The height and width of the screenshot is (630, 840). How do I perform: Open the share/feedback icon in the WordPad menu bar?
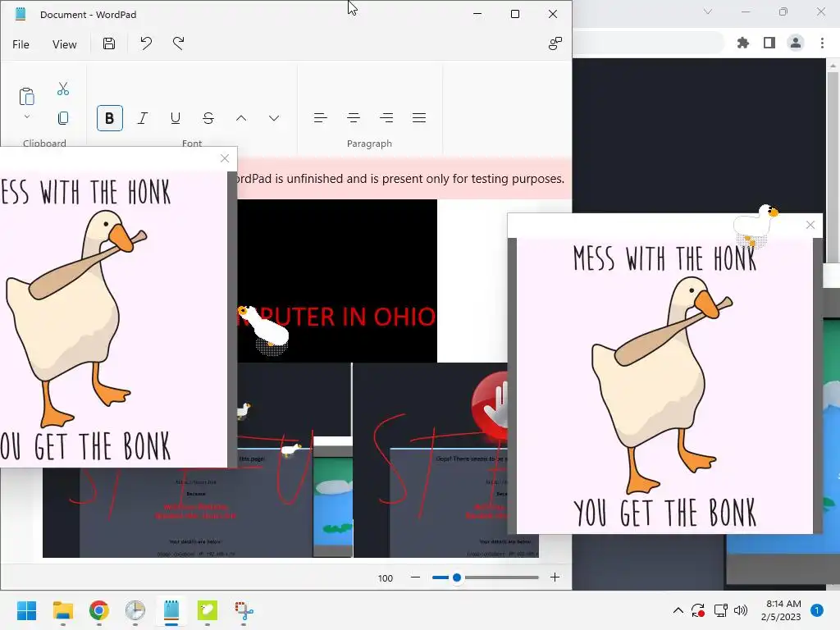555,43
